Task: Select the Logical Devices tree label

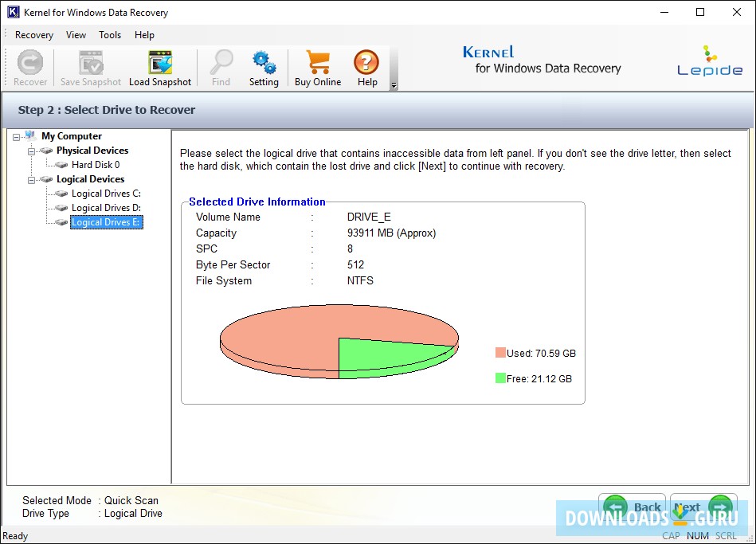Action: [x=91, y=179]
